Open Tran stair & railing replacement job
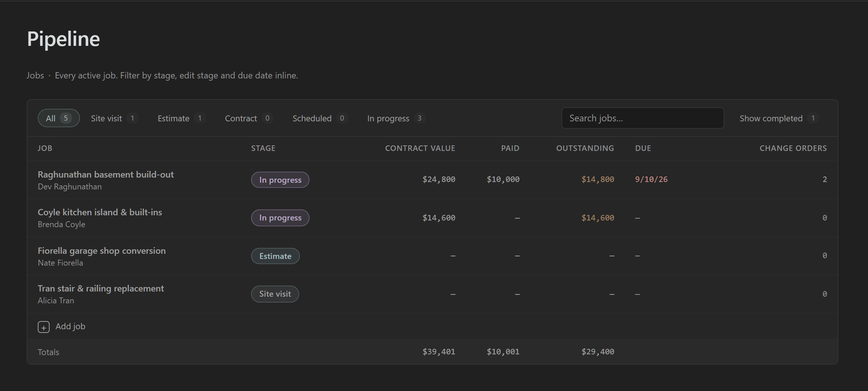868x391 pixels. point(101,288)
